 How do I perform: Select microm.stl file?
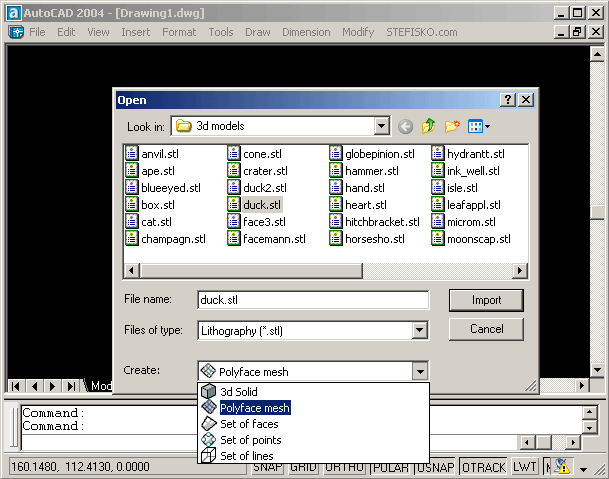(463, 222)
